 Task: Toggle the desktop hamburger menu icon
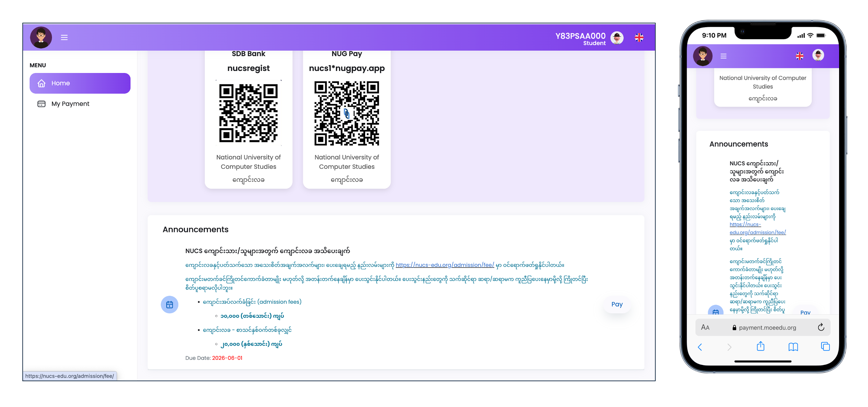[x=64, y=37]
